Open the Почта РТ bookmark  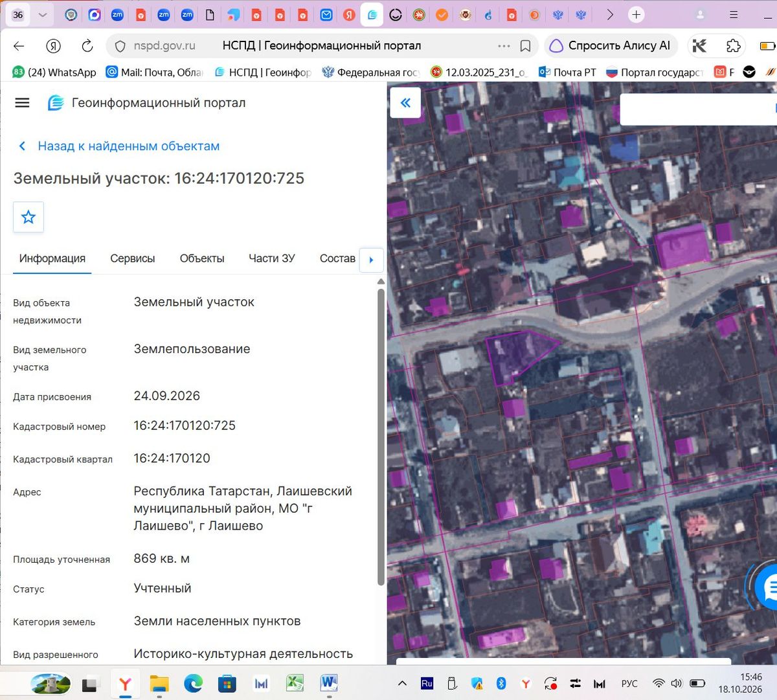tap(567, 72)
